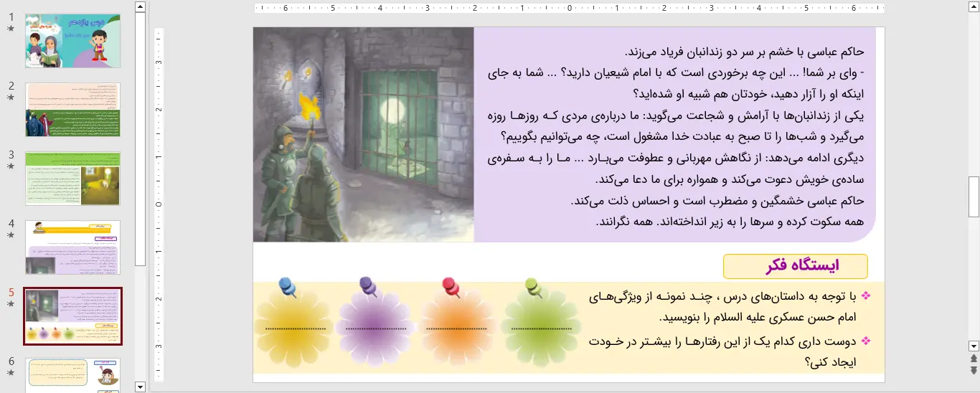980x393 pixels.
Task: Open slide 1 thumbnail
Action: pos(73,41)
